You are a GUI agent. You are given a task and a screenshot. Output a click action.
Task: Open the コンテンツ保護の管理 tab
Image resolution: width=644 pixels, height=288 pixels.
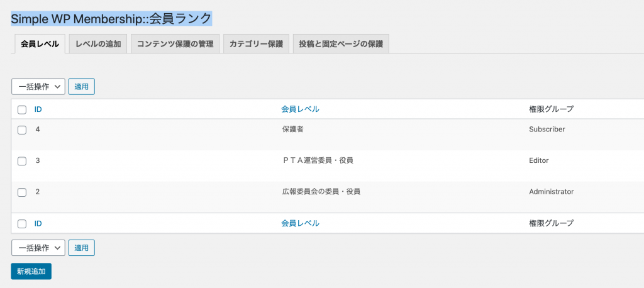175,44
